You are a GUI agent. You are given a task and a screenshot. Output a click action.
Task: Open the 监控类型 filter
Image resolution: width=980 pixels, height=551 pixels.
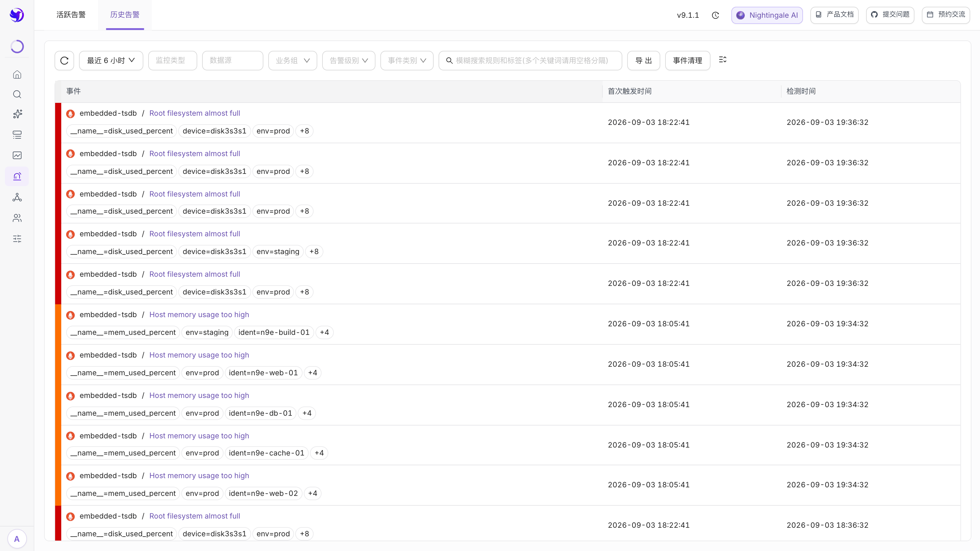173,61
